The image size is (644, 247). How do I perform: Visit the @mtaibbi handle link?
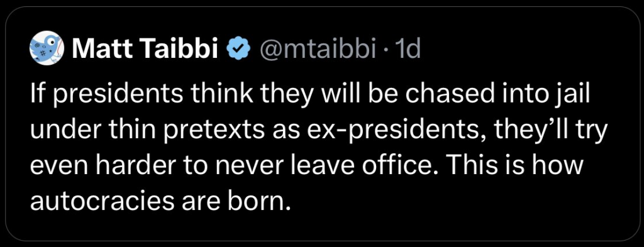point(316,50)
